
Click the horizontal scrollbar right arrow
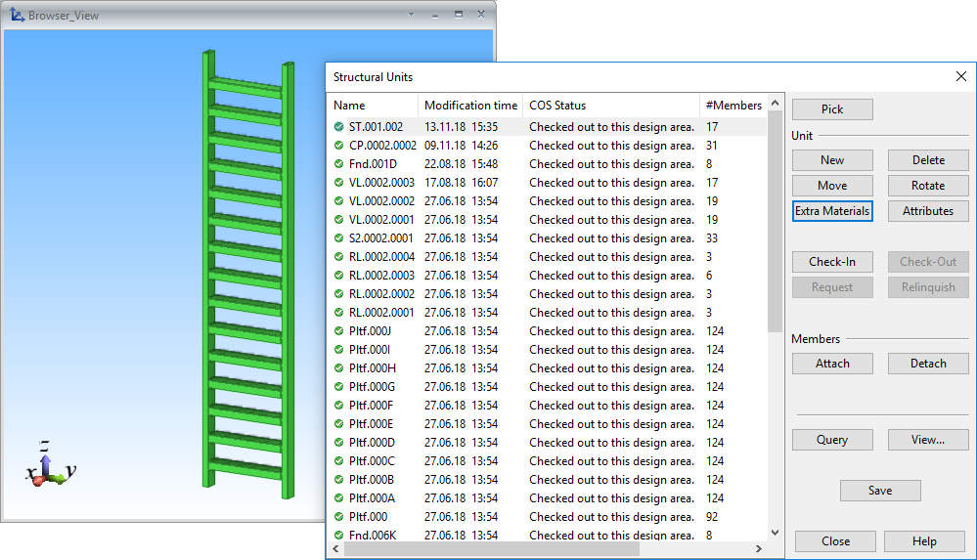(759, 549)
